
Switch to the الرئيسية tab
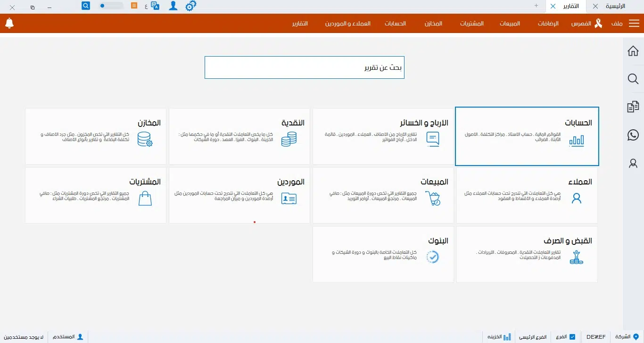[x=618, y=6]
